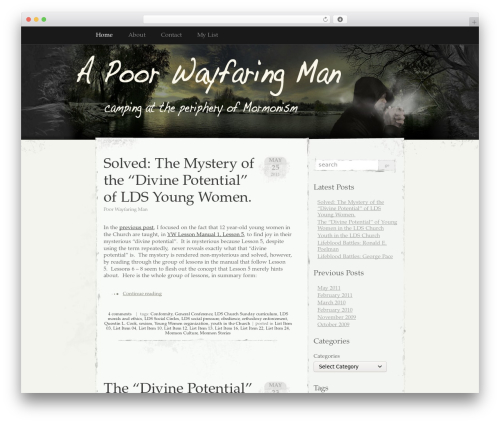The width and height of the screenshot is (500, 423).
Task: Click Continue reading link
Action: coord(142,294)
